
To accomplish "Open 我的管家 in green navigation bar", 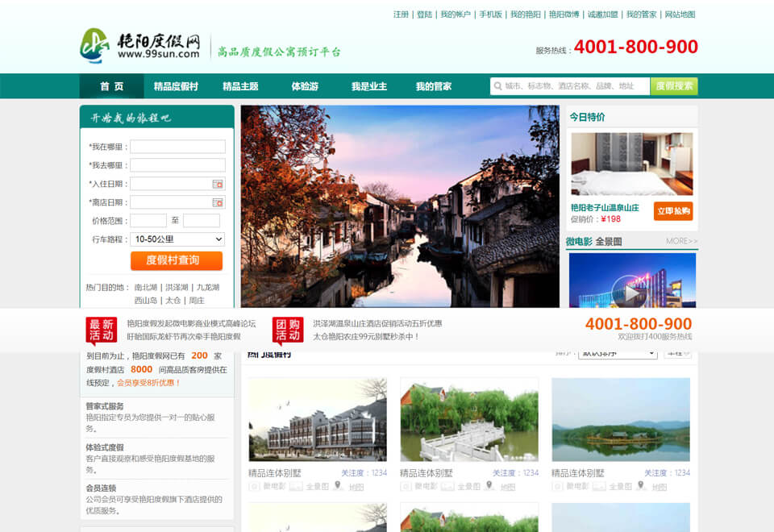I will click(434, 86).
